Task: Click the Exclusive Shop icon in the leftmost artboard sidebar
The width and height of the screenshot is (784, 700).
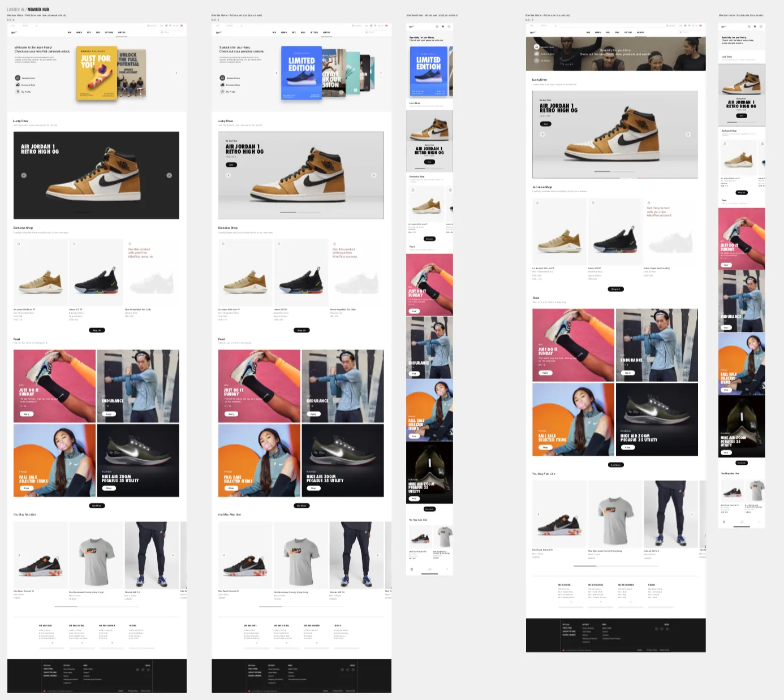Action: [18, 85]
